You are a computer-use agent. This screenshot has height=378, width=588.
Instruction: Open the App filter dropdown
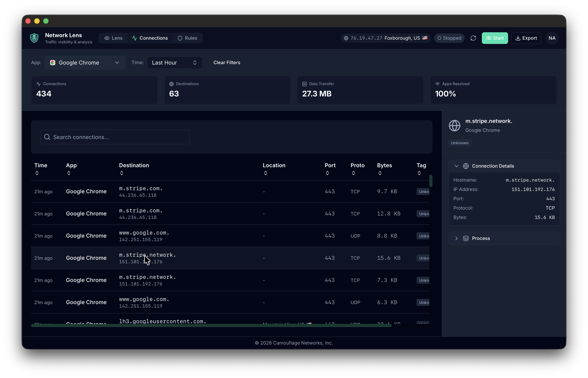(x=85, y=63)
